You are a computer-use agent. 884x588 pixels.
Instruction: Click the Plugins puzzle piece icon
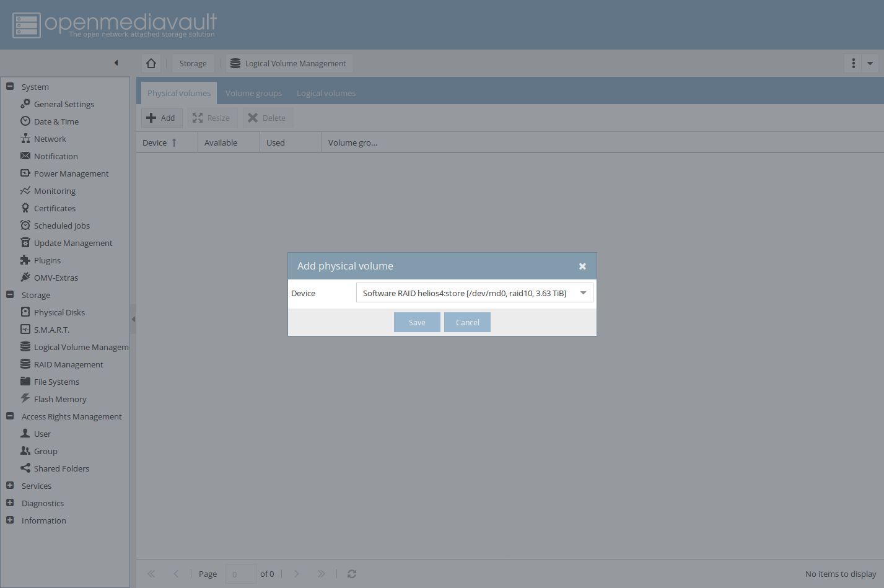(25, 260)
